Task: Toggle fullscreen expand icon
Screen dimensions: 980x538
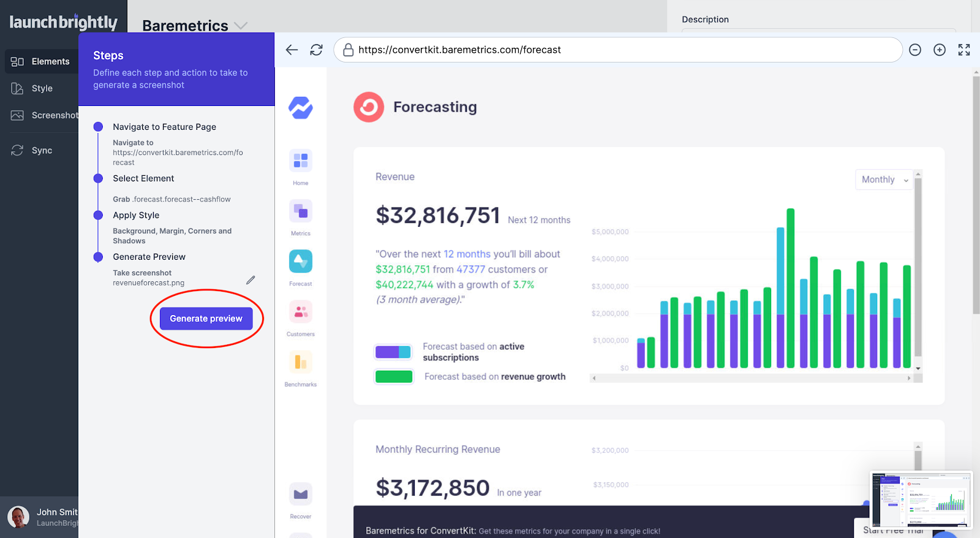Action: click(x=963, y=50)
